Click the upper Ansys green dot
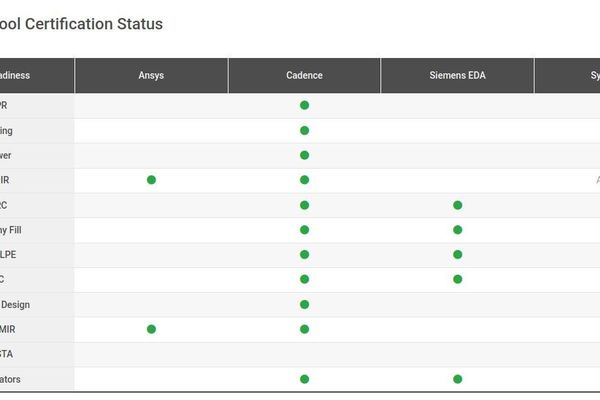 pyautogui.click(x=151, y=180)
